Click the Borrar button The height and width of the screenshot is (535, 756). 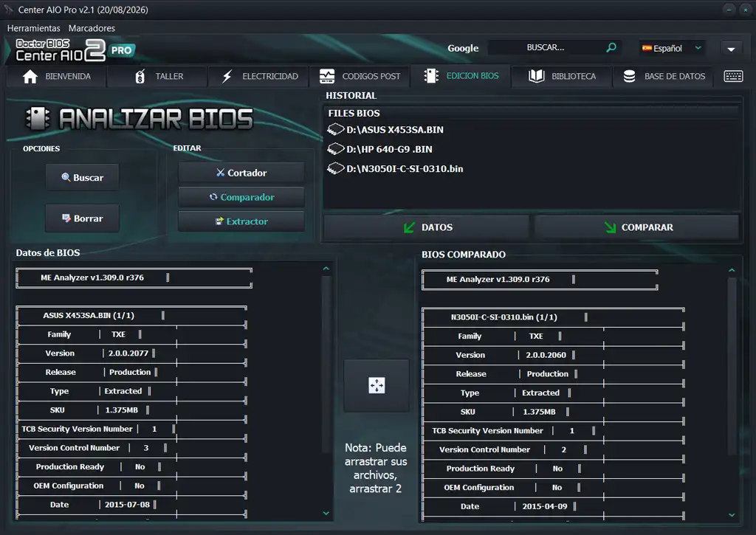(x=83, y=218)
